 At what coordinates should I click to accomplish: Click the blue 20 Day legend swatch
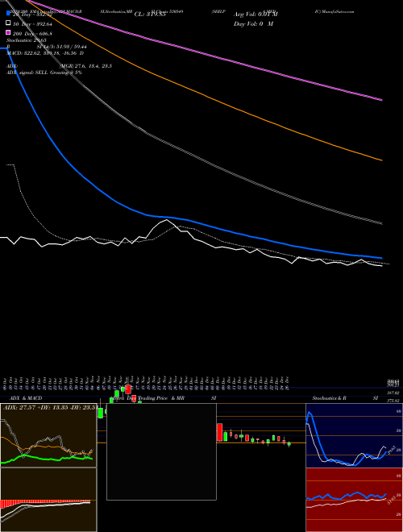(8, 14)
